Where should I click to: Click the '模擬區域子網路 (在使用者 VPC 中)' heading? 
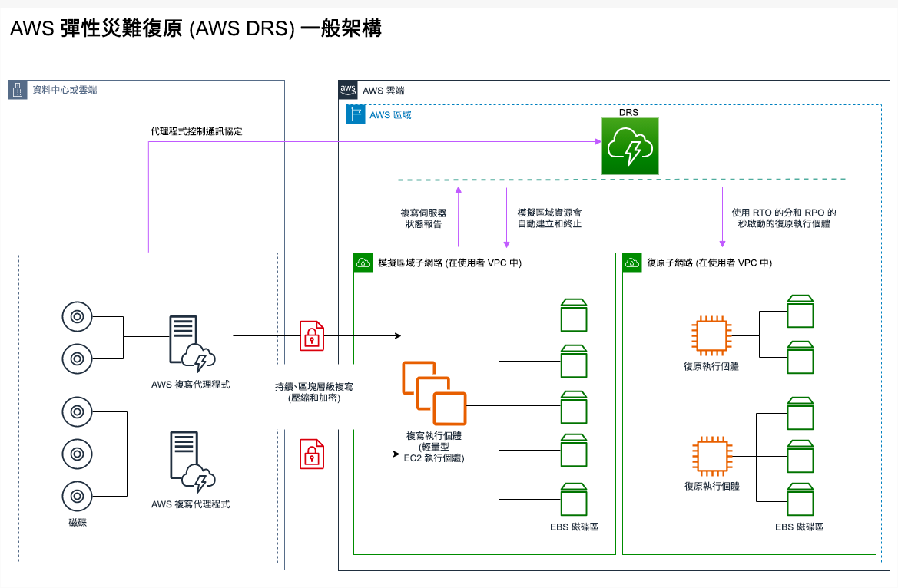[x=449, y=263]
